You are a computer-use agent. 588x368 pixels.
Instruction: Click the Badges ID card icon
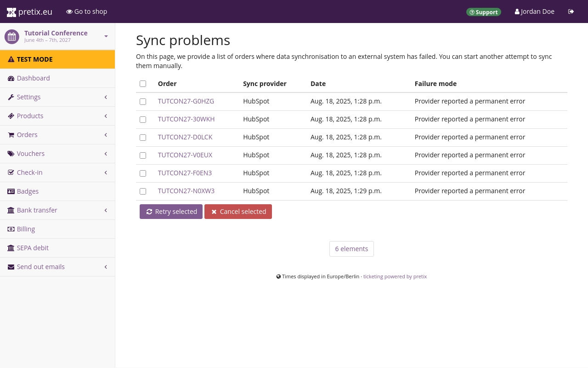11,191
